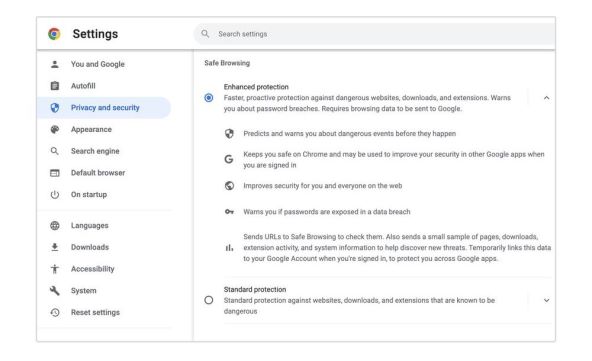
Task: Click the Enhanced protection title text
Action: pyautogui.click(x=256, y=87)
